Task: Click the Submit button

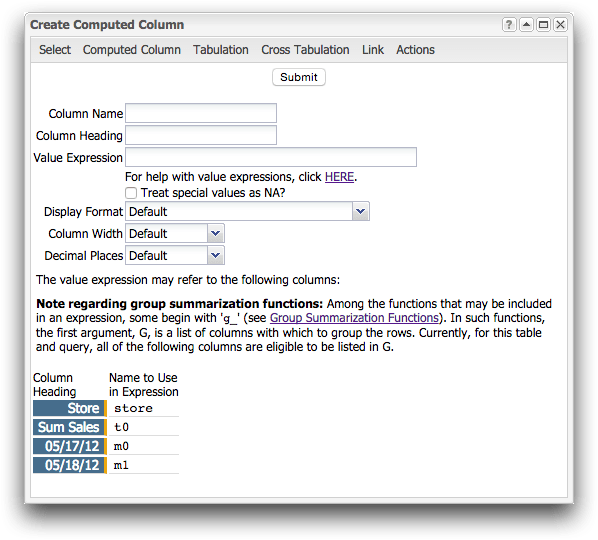Action: pos(299,77)
